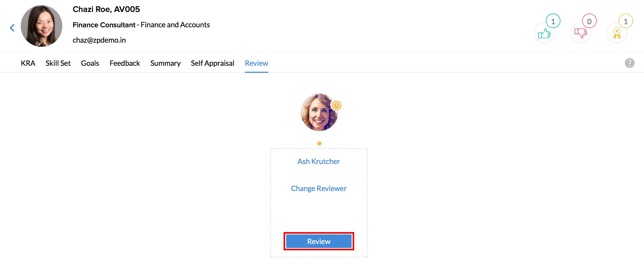Open the help question mark icon

tap(629, 63)
